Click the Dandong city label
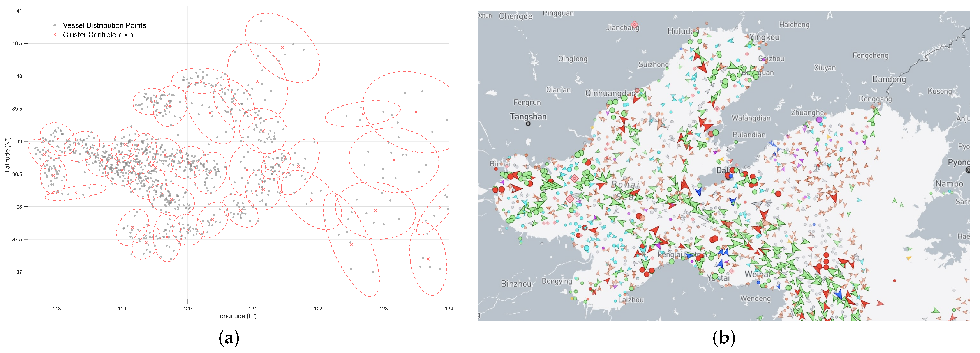Screen dimensions: 980x353 pos(889,79)
